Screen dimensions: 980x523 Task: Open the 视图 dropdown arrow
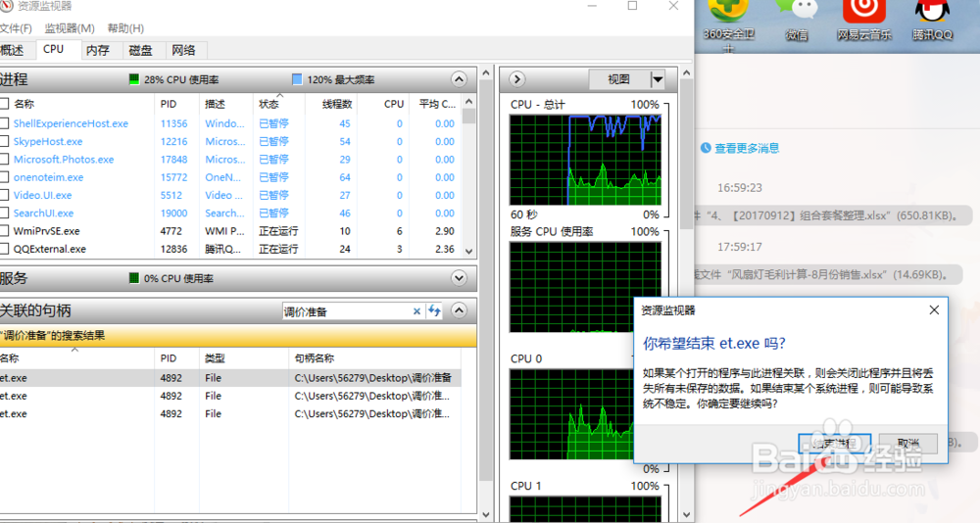(x=658, y=79)
